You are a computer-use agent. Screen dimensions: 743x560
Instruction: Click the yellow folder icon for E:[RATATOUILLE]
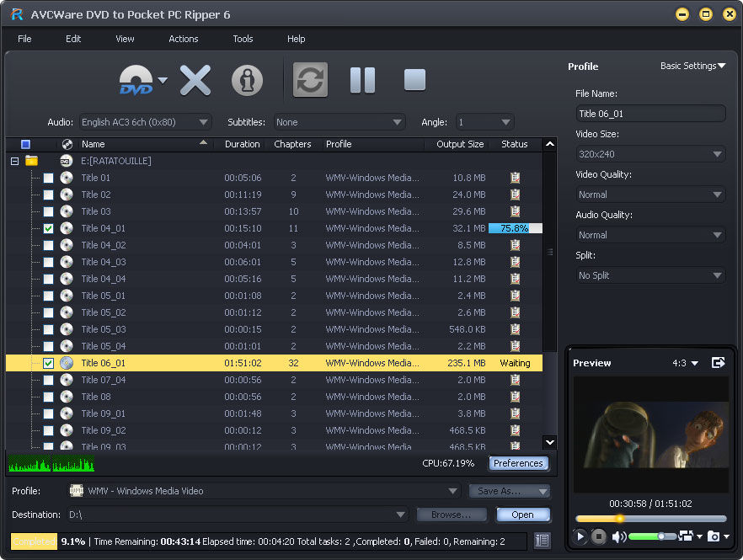coord(31,161)
